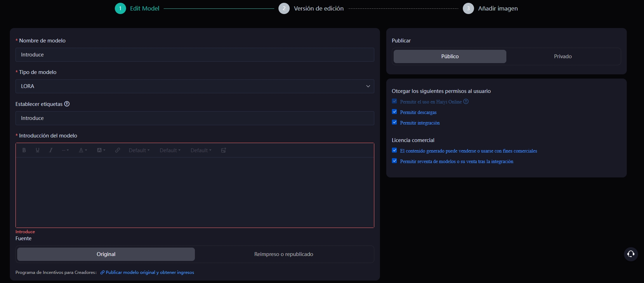
Task: Click the upload image icon in editor
Action: [223, 150]
